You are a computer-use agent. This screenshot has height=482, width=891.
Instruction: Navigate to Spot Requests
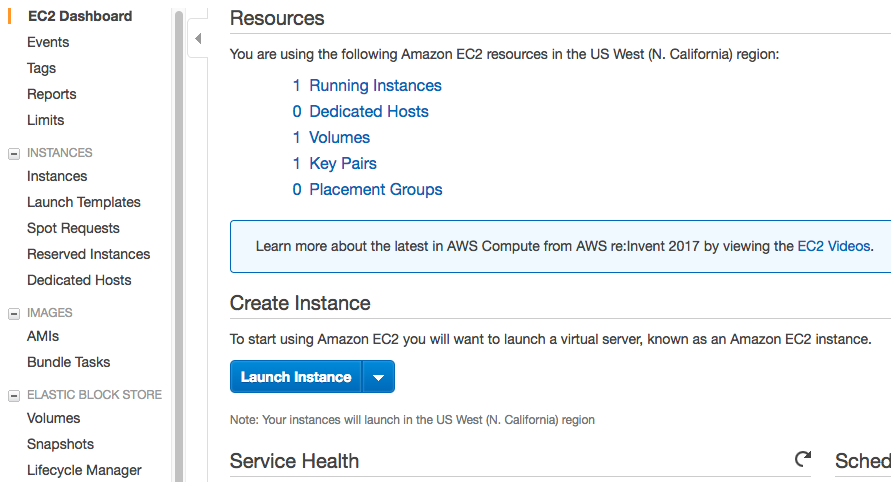click(x=73, y=228)
